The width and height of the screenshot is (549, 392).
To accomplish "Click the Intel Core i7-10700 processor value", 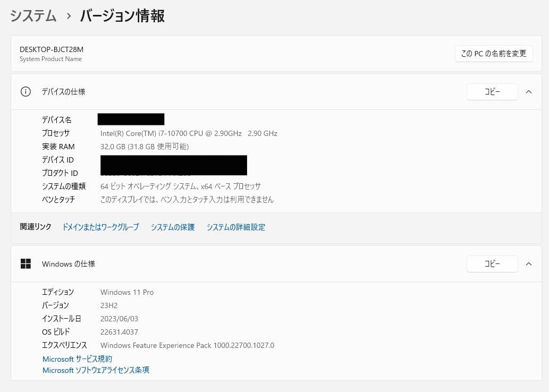I will pos(189,133).
